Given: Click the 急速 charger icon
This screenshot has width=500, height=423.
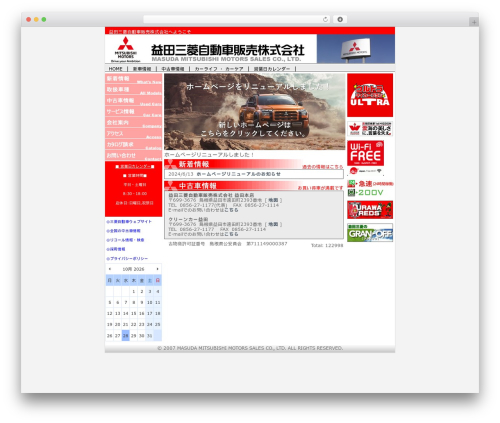Looking at the screenshot, I should point(370,184).
